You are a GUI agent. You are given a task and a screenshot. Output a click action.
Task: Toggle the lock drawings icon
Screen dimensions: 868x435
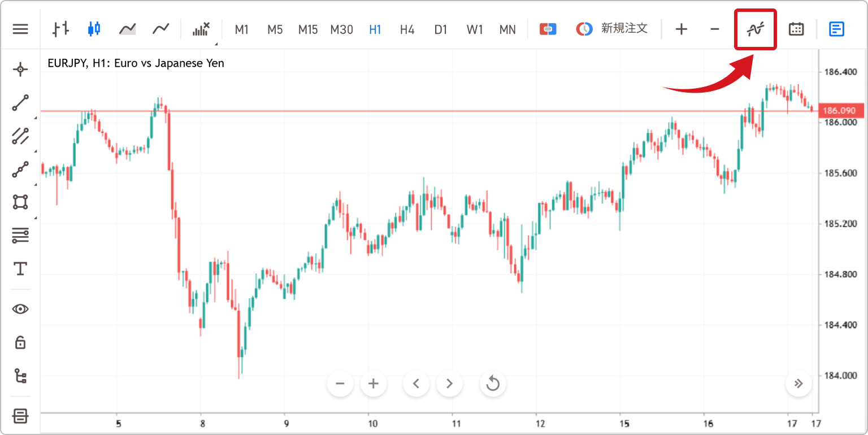pyautogui.click(x=20, y=342)
